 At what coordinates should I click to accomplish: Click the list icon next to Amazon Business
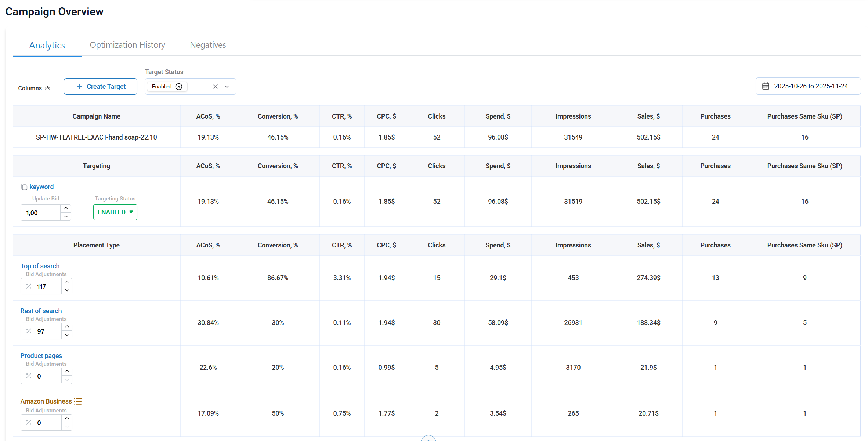(x=78, y=401)
